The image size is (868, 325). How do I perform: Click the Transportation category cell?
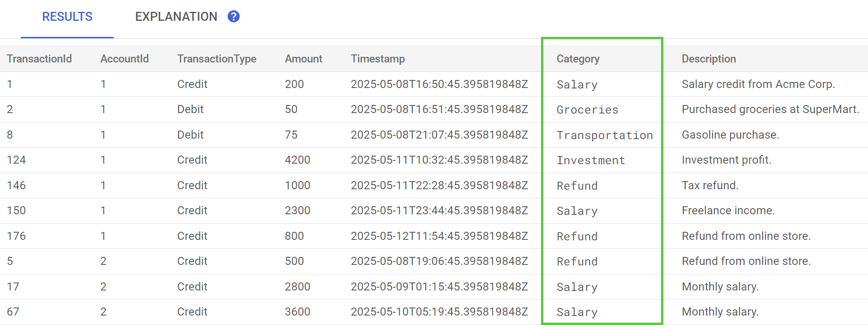[x=604, y=135]
